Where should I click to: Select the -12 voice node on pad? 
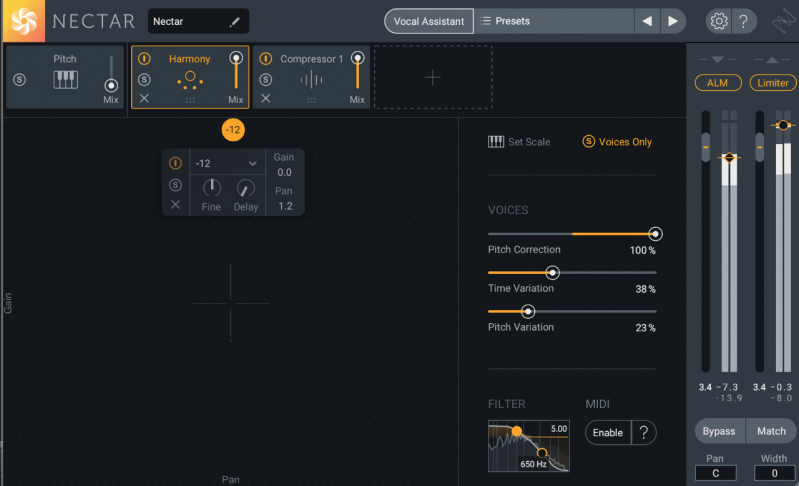(x=233, y=130)
